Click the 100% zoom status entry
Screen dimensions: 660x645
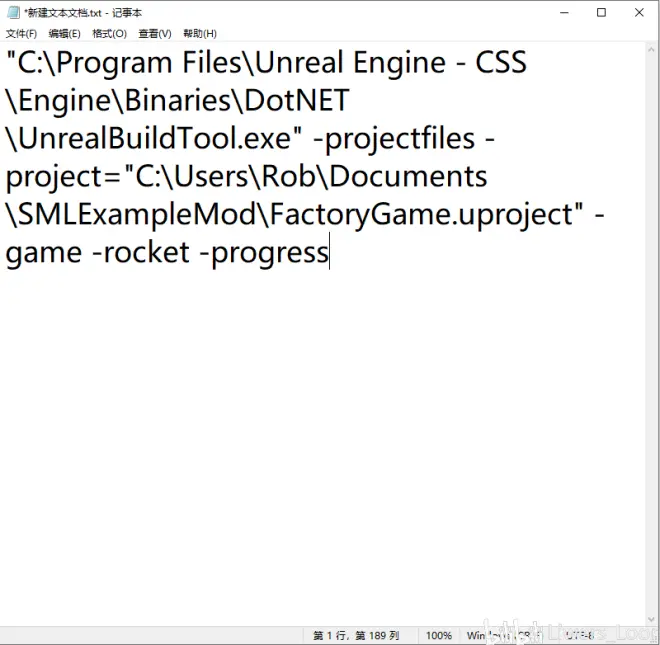pyautogui.click(x=439, y=635)
